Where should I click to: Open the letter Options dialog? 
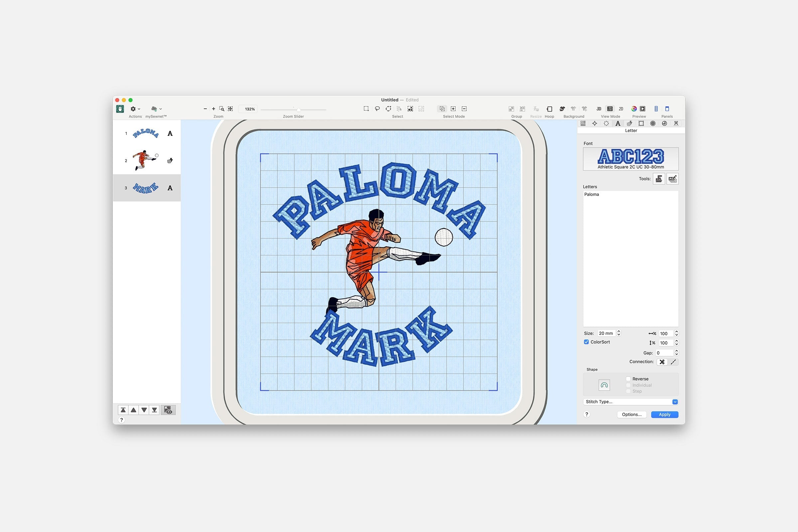pos(631,415)
